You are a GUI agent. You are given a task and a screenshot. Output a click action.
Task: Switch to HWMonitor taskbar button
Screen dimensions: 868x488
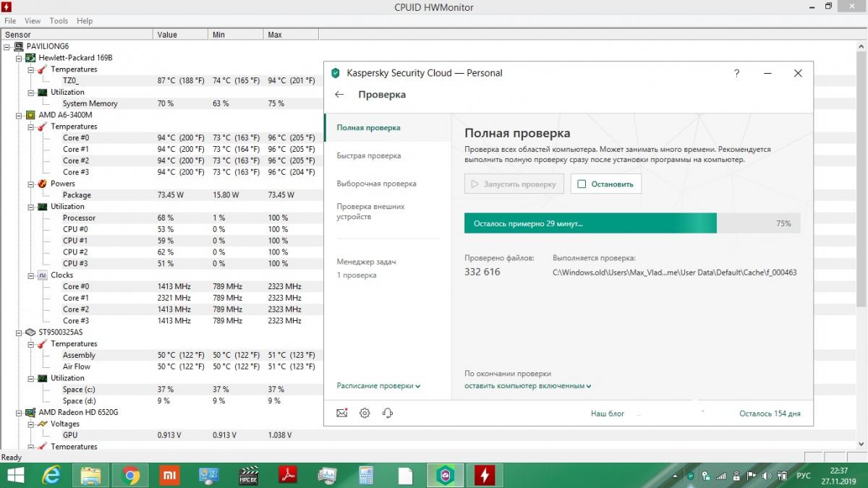[x=484, y=475]
